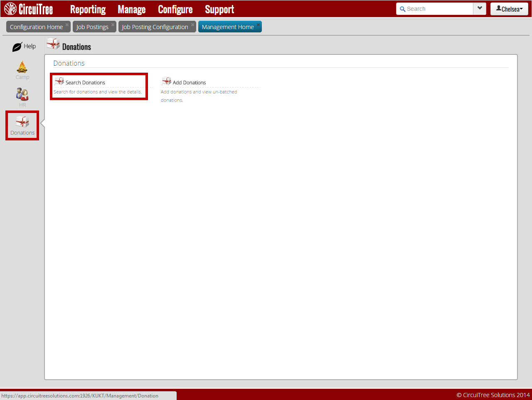Viewport: 532px width, 400px height.
Task: Select the HR people sidebar icon
Action: [x=22, y=94]
